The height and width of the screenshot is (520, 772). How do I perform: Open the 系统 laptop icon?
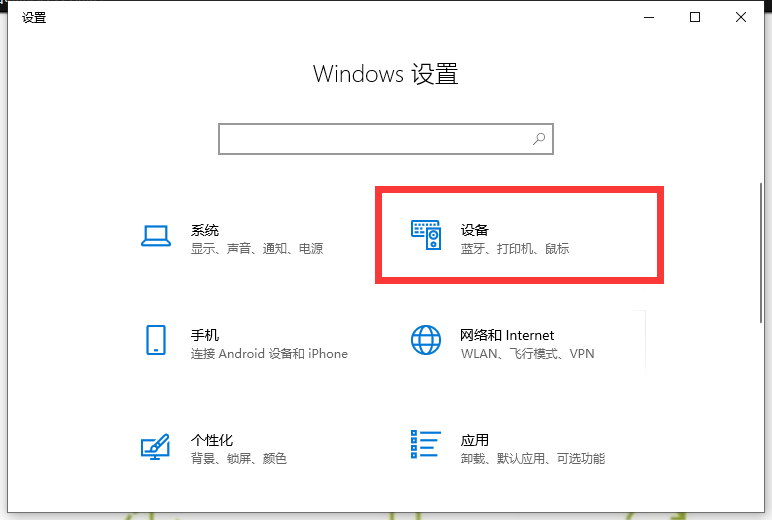(156, 236)
